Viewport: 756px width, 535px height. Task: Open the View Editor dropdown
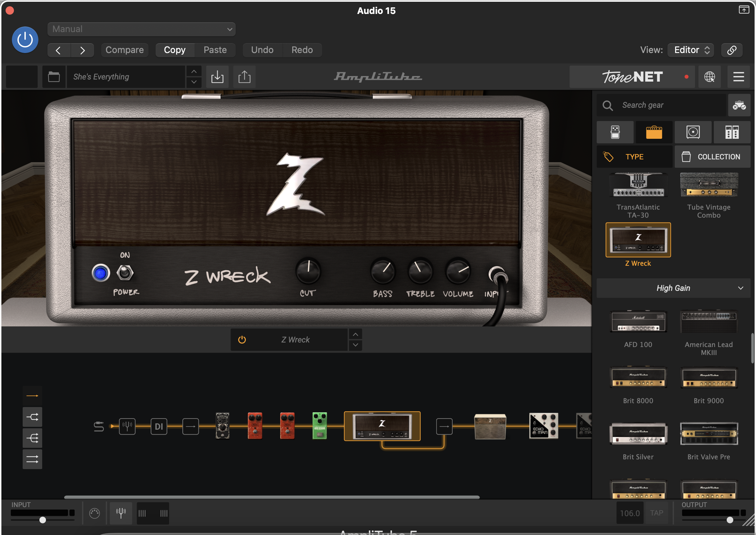pos(691,50)
